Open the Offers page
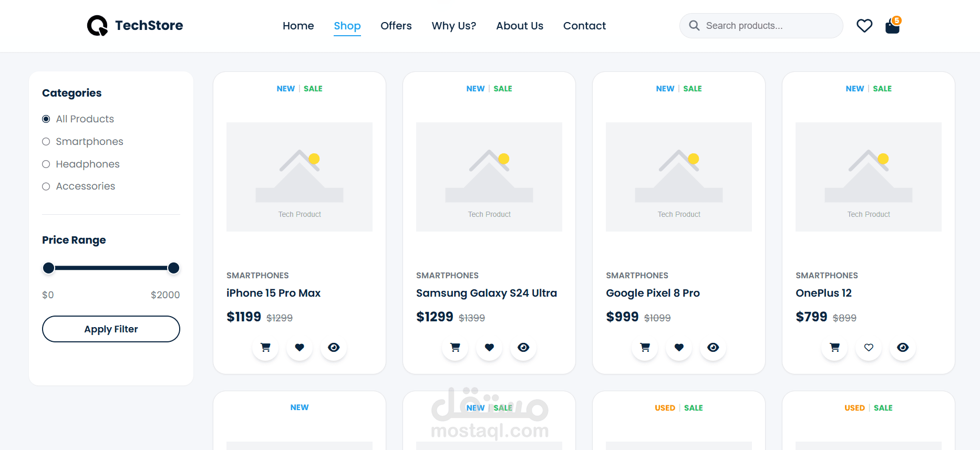 396,26
